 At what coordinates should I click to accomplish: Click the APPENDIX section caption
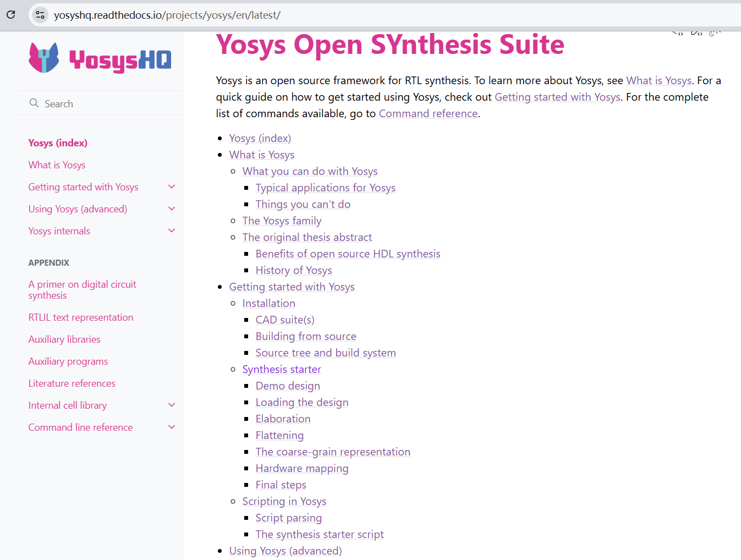pyautogui.click(x=49, y=263)
